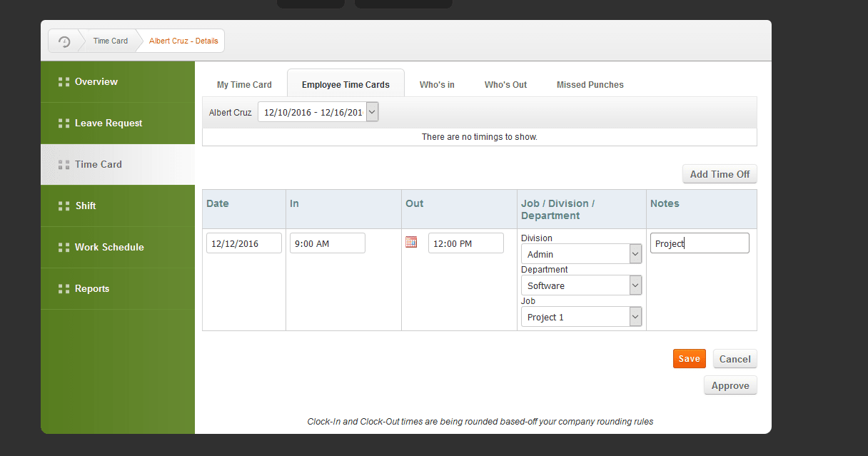Open the pay period date range dropdown
The width and height of the screenshot is (868, 456).
(372, 111)
